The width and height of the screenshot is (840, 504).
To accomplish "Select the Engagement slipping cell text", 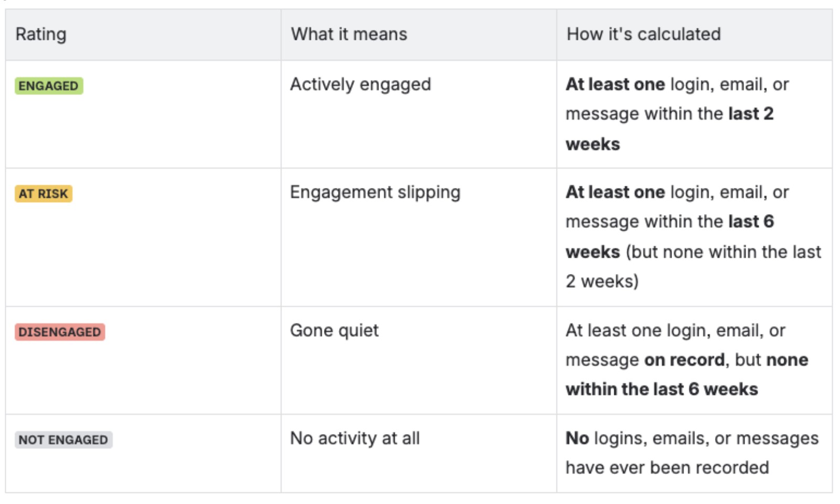I will coord(375,192).
